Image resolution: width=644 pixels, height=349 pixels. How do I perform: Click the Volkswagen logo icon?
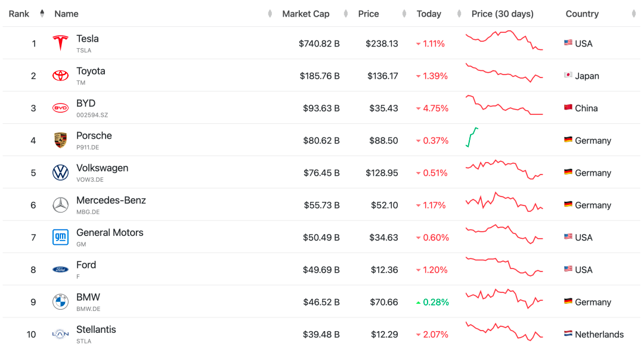(x=60, y=173)
